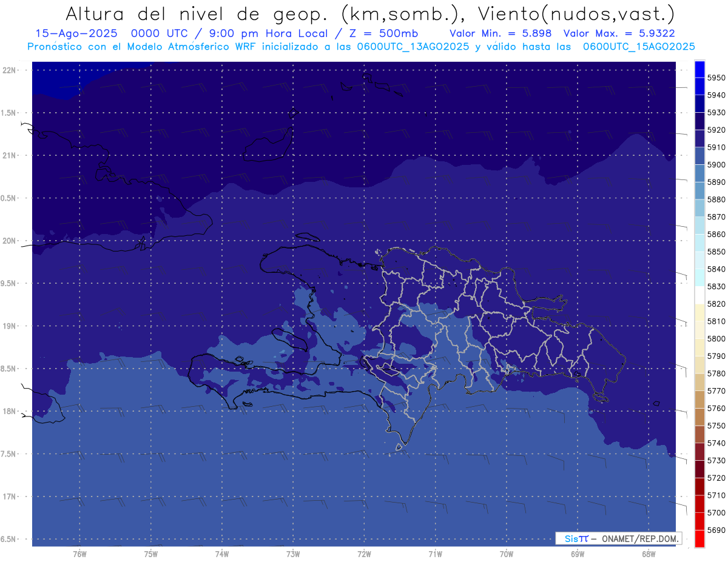728x562 pixels.
Task: Click the '76W' longitude label
Action: pyautogui.click(x=79, y=554)
